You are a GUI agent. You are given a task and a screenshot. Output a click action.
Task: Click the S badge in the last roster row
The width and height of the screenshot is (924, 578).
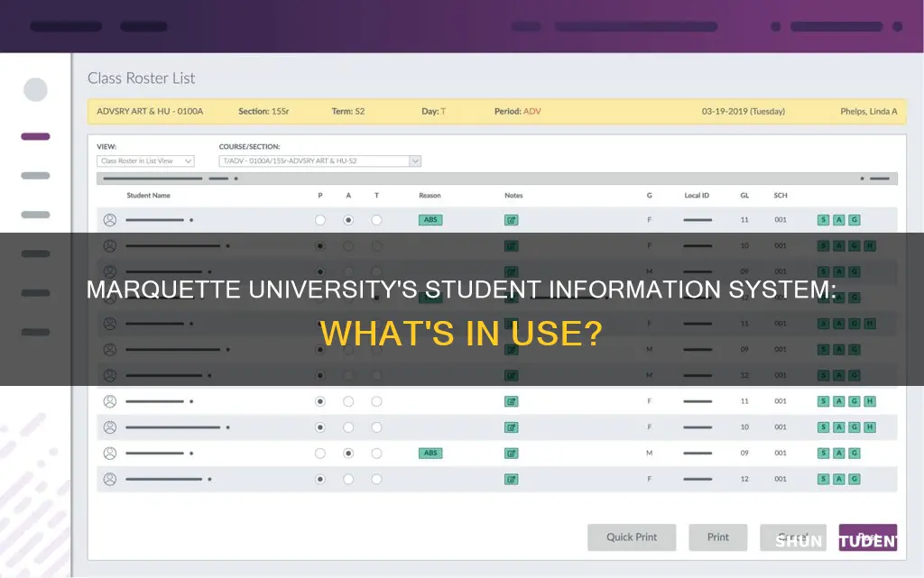823,479
